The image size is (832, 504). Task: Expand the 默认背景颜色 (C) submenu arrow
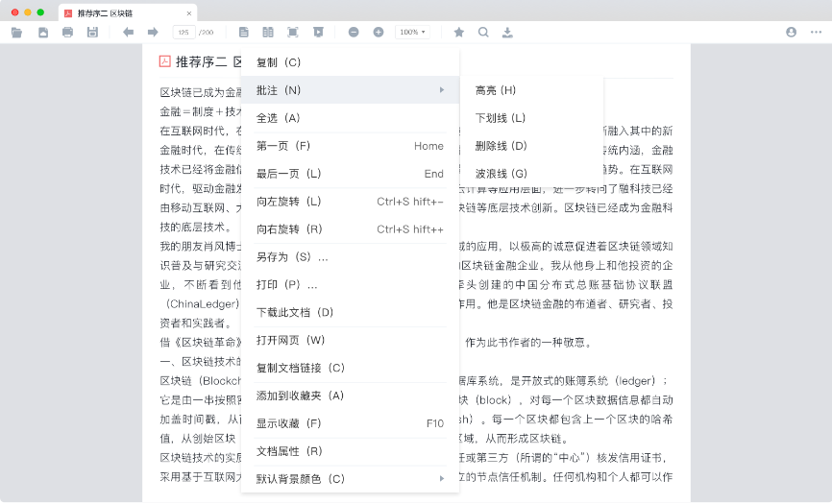point(442,479)
